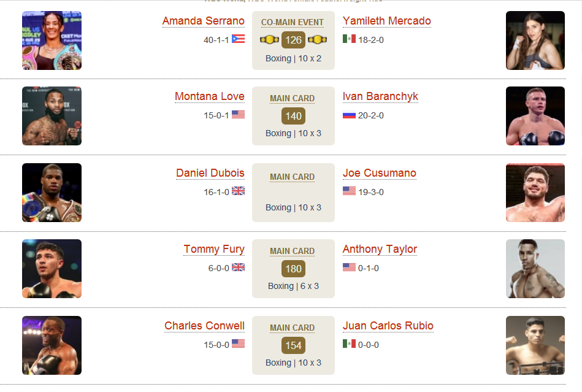Click the CO-MAIN EVENT label
582x392 pixels.
click(x=293, y=22)
